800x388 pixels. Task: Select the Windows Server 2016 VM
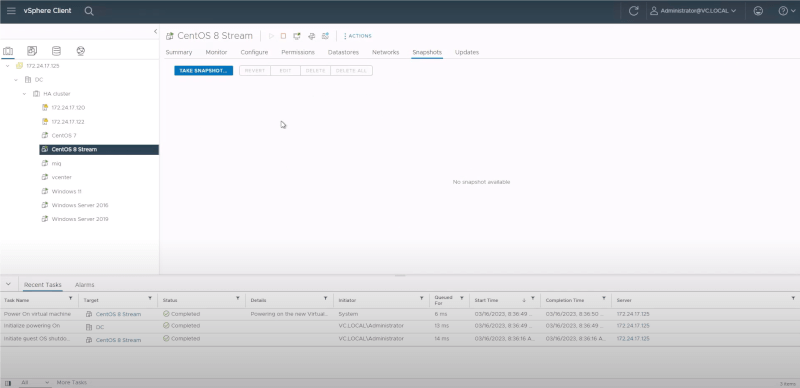(x=80, y=205)
